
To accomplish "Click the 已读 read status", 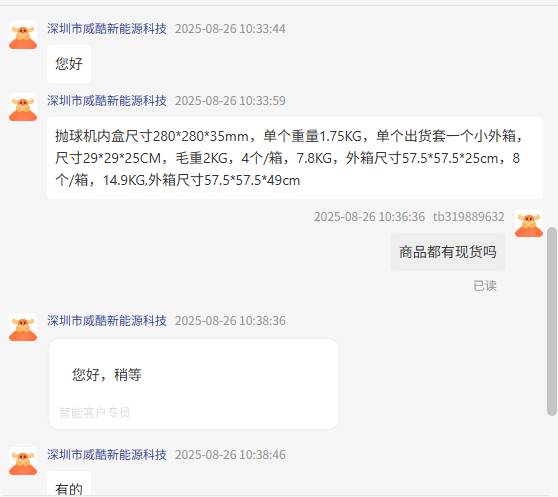I will click(x=485, y=286).
